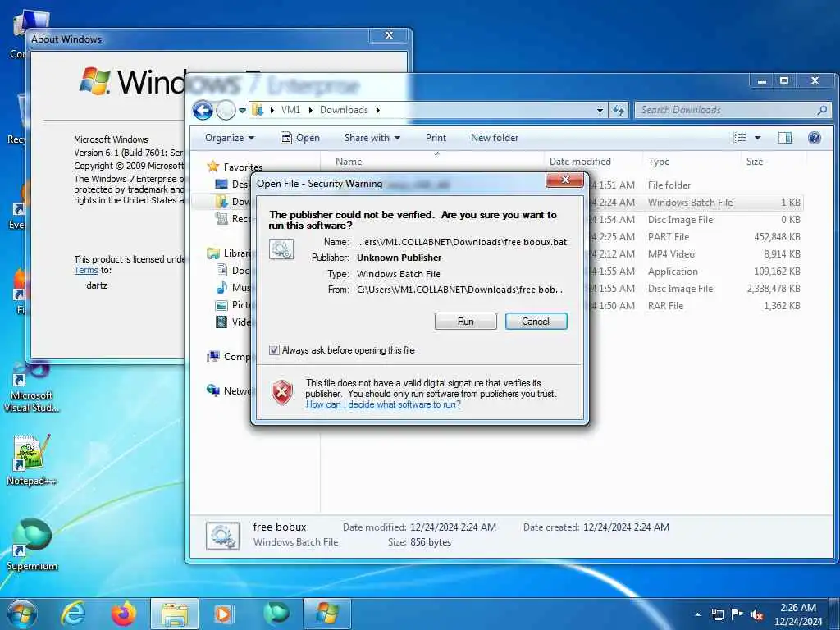Launch Internet Explorer from the taskbar
The width and height of the screenshot is (840, 630).
pos(72,614)
